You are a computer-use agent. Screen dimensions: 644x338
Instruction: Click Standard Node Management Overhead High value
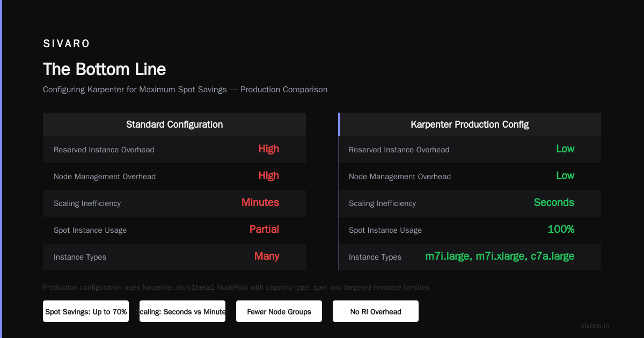pos(269,176)
